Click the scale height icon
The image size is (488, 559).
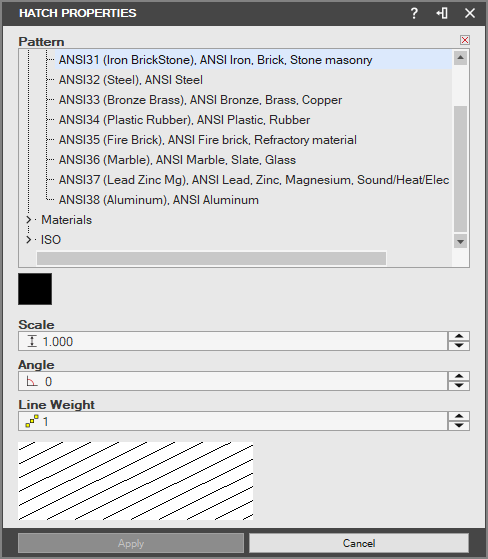32,342
